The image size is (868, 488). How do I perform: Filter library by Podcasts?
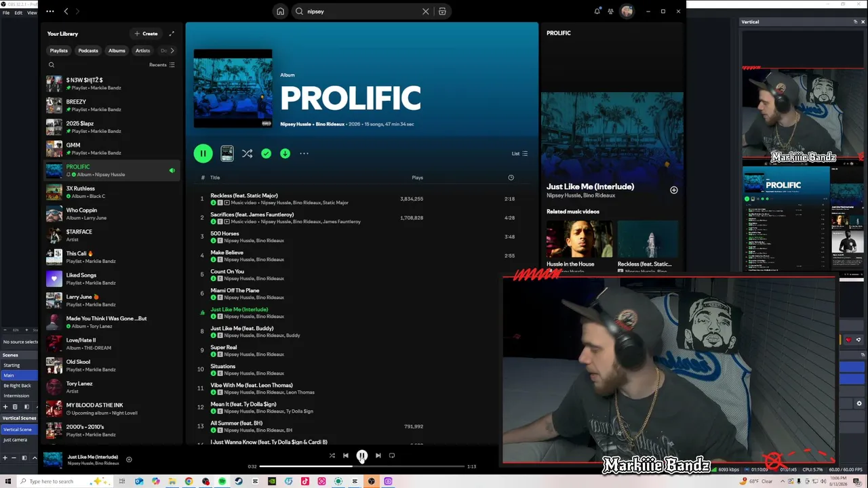point(88,51)
